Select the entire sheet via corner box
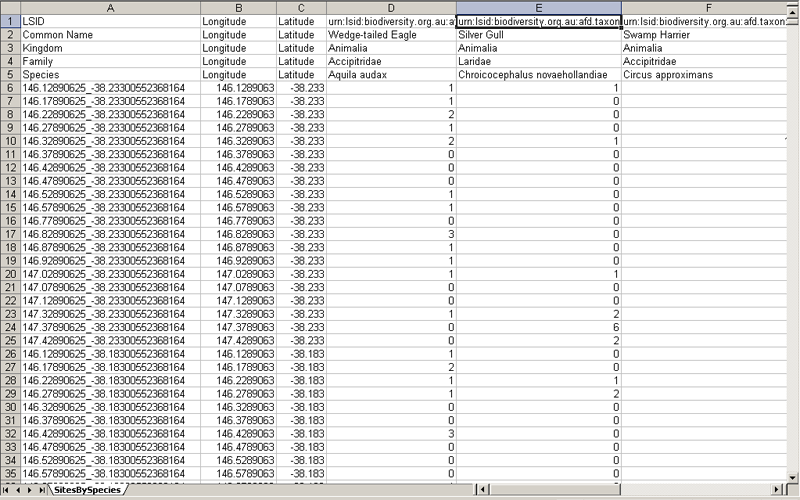800x500 pixels. click(9, 7)
